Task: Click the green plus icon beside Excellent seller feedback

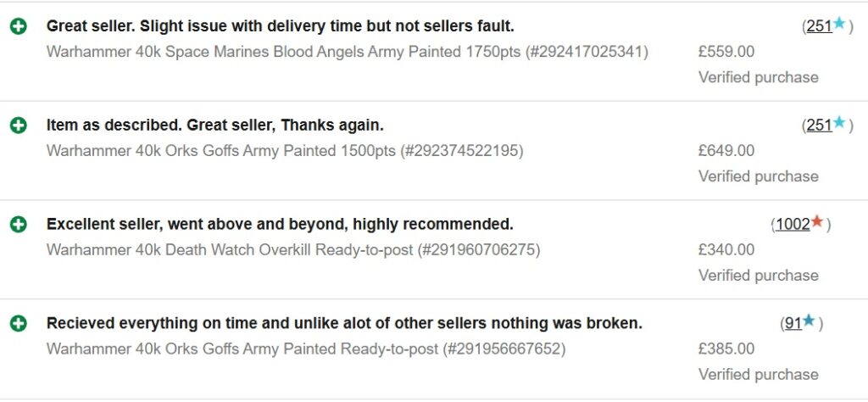Action: (19, 224)
